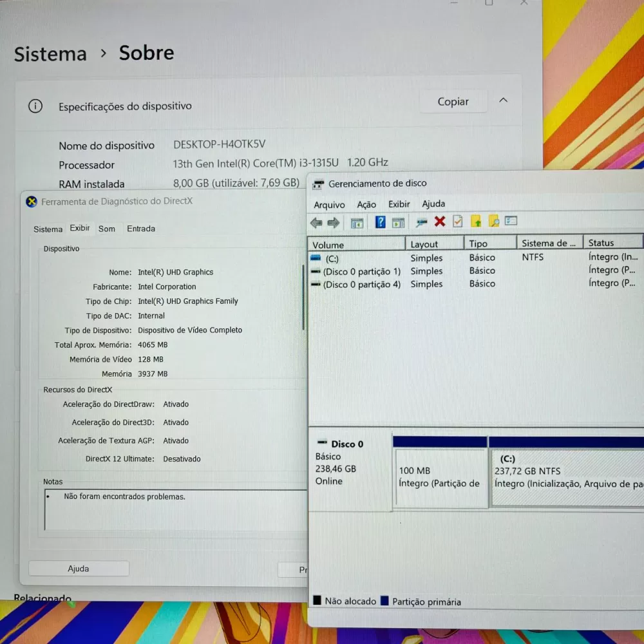Click DirectX 12 Ultimate Desativado value
The image size is (644, 644).
tap(182, 459)
